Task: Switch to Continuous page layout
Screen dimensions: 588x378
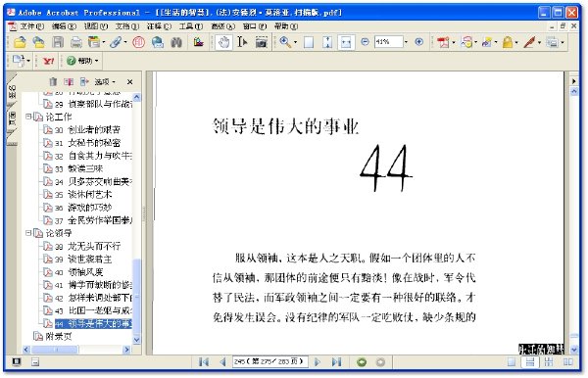Action: tap(530, 362)
